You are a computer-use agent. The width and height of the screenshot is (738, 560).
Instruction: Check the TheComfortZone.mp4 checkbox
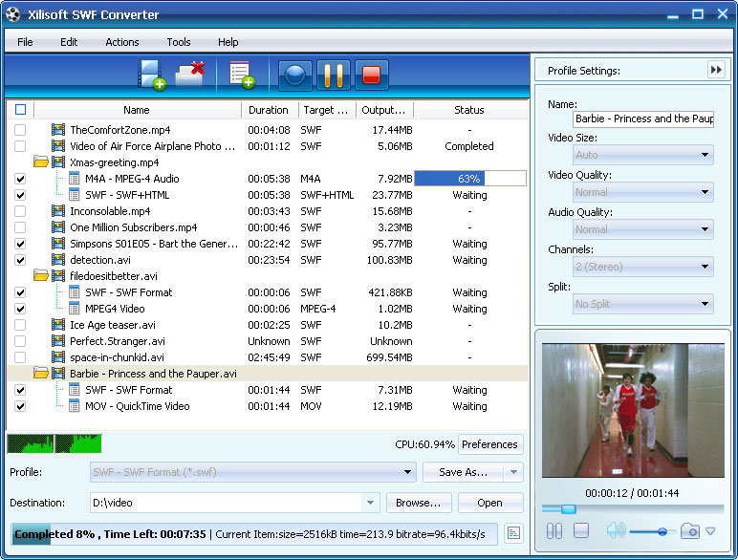coord(20,130)
